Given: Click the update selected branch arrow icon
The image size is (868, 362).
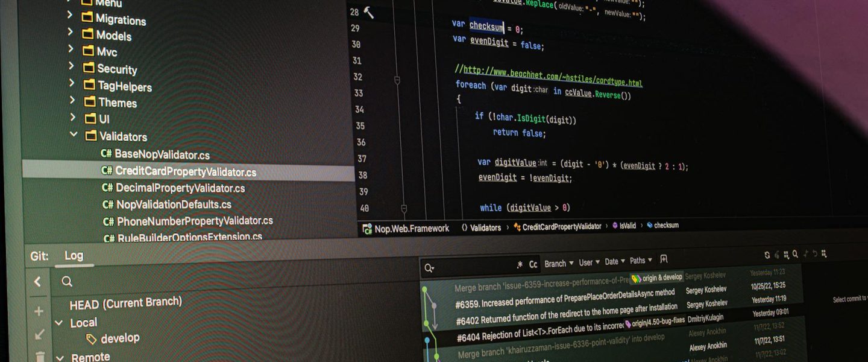Looking at the screenshot, I should pyautogui.click(x=39, y=334).
